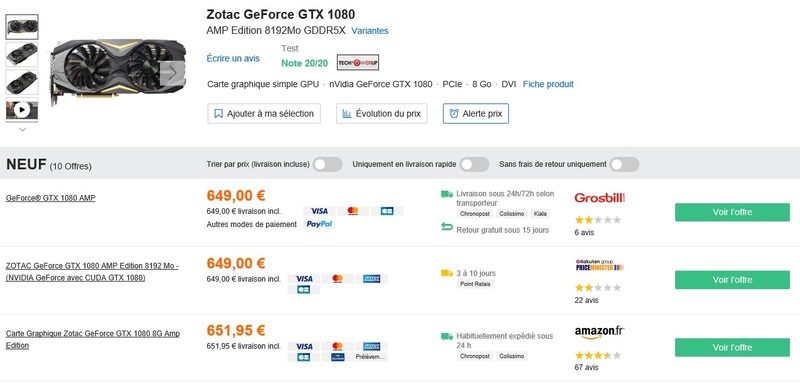Image resolution: width=800 pixels, height=387 pixels.
Task: Open the Fiche produit link
Action: pos(548,84)
